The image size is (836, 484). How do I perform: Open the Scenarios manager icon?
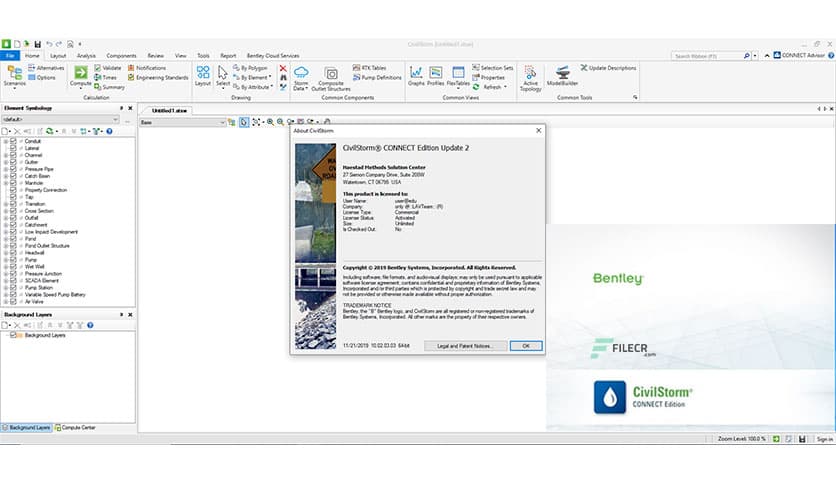tap(14, 73)
